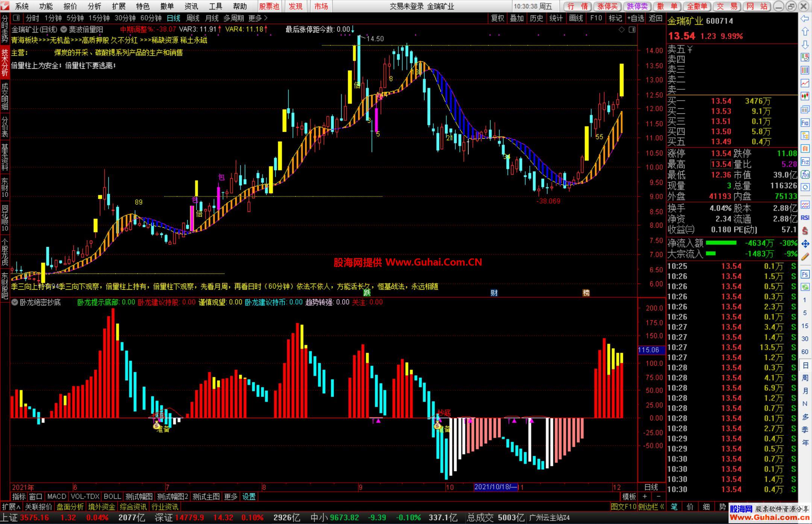Image resolution: width=812 pixels, height=524 pixels.
Task: Click the brown 榜 marker on price chart
Action: tap(586, 293)
